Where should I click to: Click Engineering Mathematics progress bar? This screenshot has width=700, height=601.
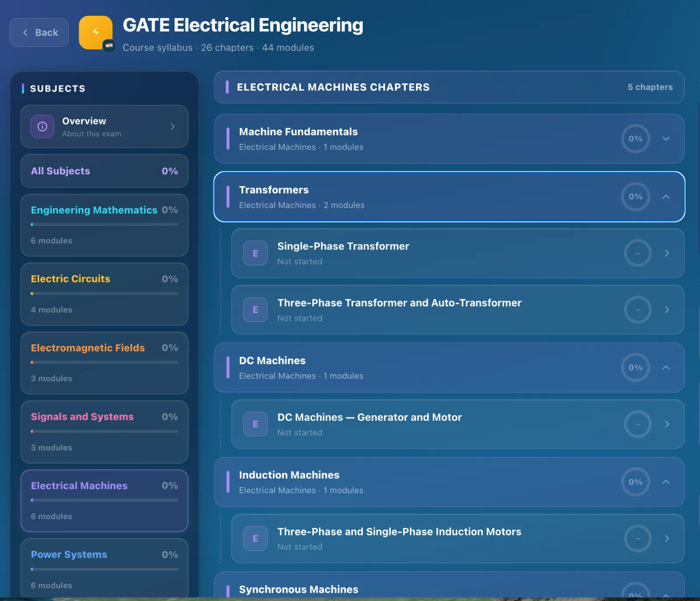point(105,225)
